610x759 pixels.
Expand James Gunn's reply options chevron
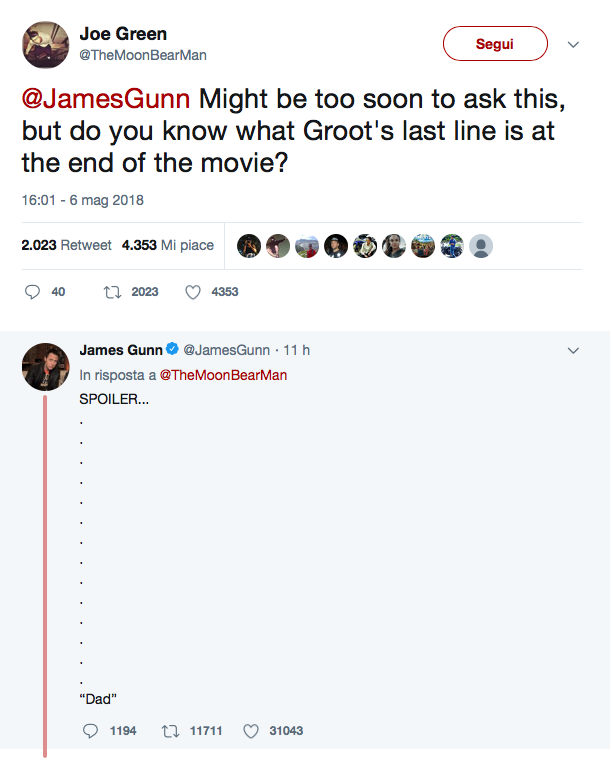[574, 351]
